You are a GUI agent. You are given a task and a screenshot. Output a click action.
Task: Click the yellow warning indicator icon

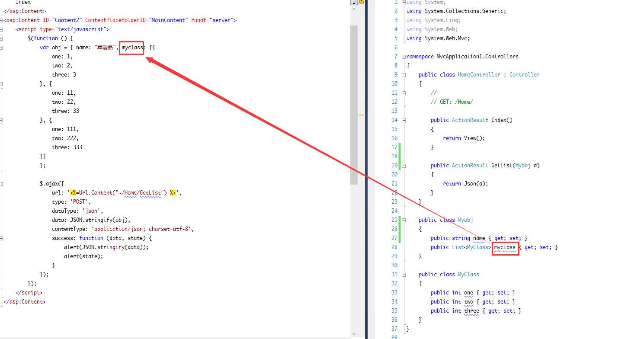(x=362, y=2)
